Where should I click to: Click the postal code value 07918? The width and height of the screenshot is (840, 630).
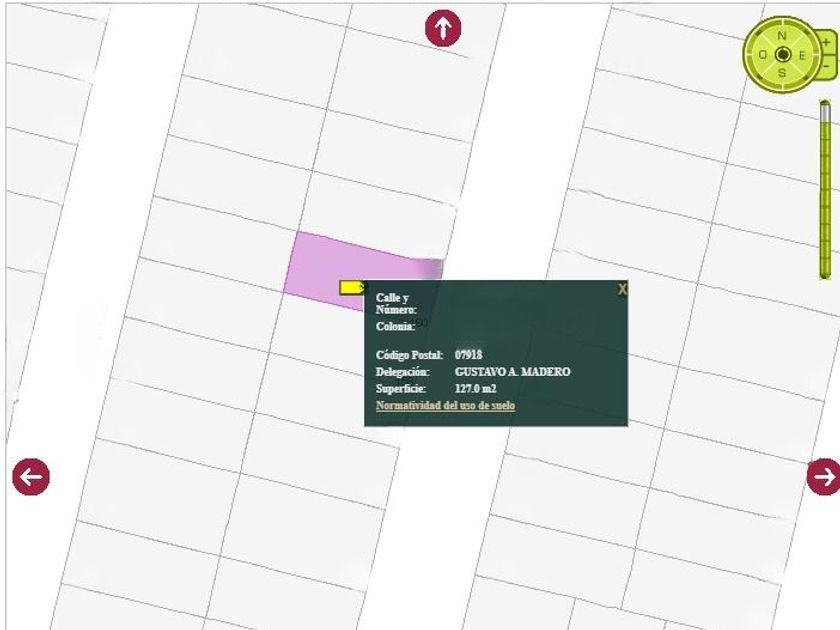pyautogui.click(x=468, y=355)
